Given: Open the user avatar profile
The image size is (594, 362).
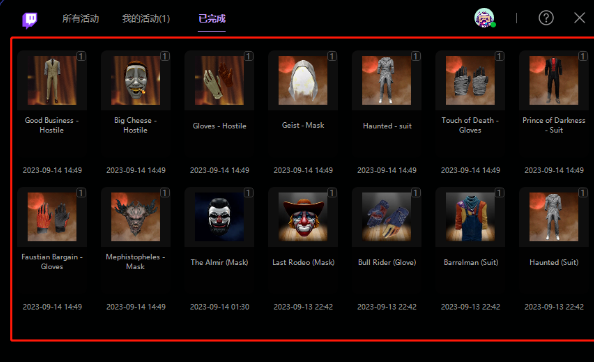Looking at the screenshot, I should (485, 18).
